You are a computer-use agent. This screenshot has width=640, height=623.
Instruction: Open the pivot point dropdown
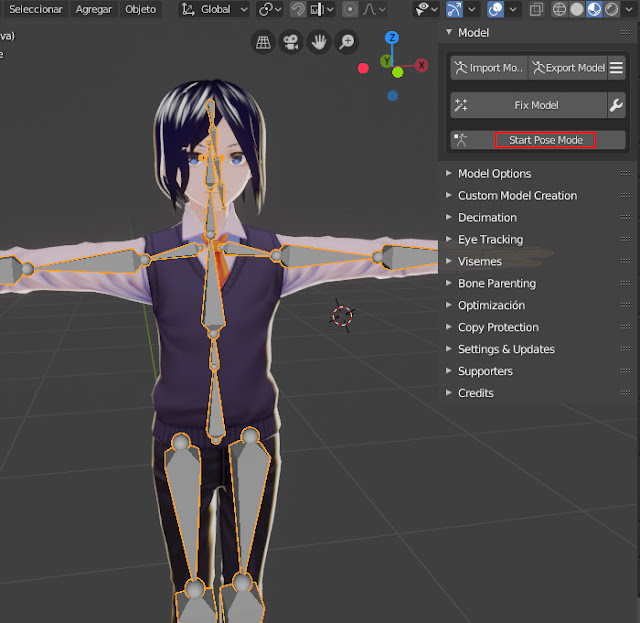pyautogui.click(x=270, y=9)
